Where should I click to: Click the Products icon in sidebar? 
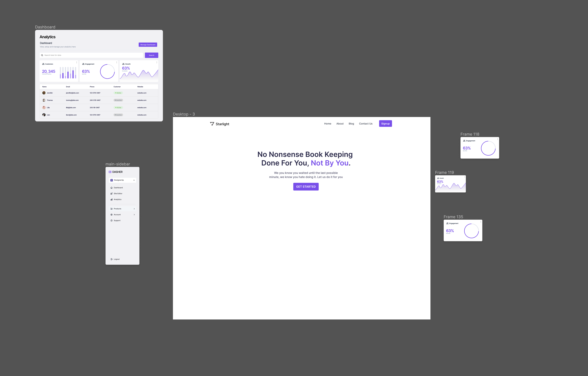point(111,209)
